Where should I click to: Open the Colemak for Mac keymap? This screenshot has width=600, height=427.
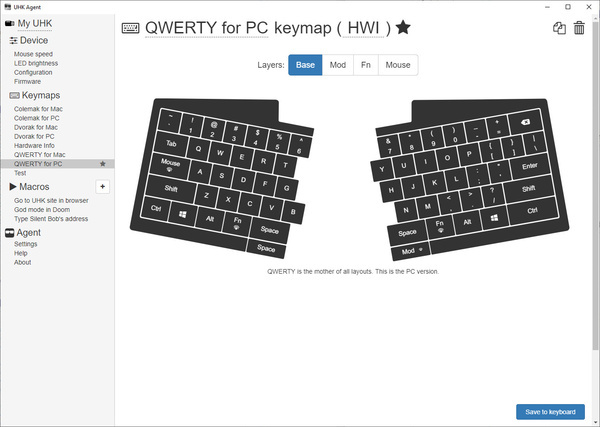[x=38, y=109]
